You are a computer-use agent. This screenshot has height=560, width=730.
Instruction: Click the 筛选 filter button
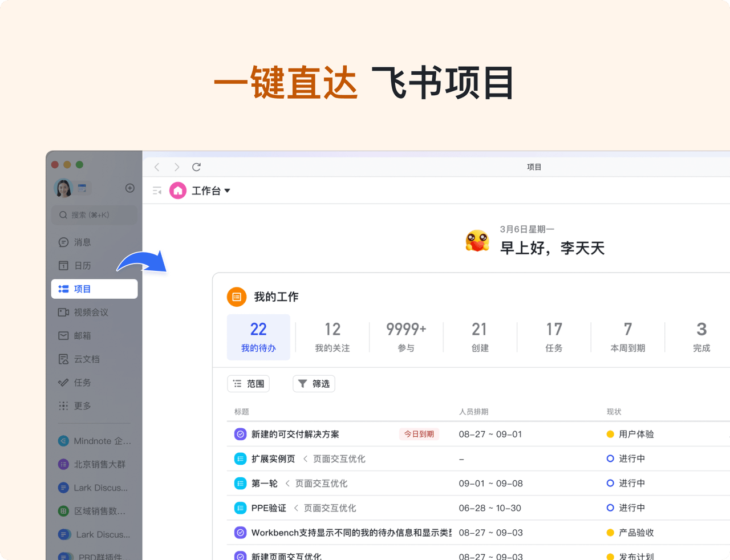(314, 384)
